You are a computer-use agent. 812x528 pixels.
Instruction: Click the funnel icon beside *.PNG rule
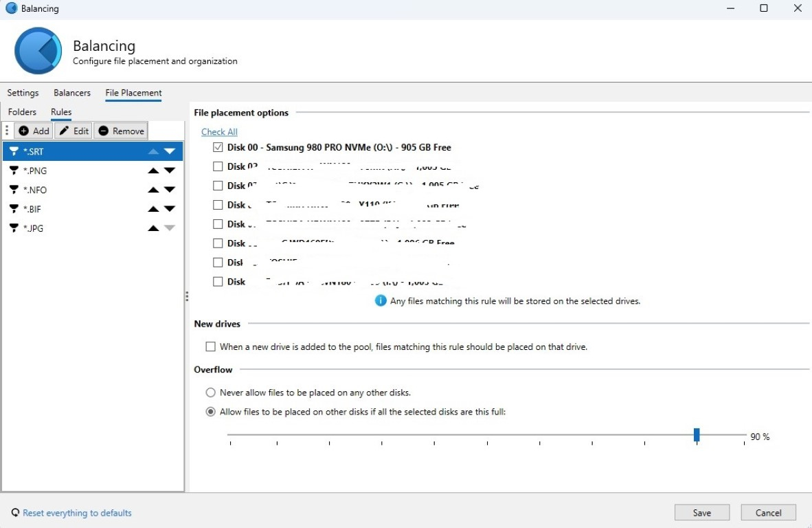(14, 170)
